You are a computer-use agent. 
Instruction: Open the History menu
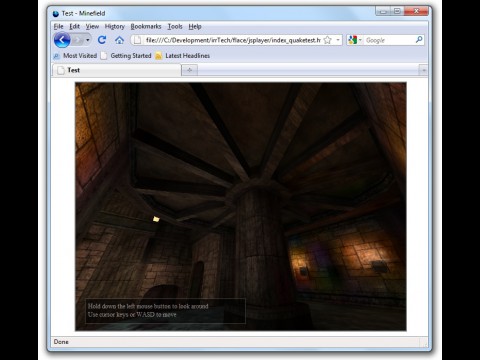click(114, 26)
